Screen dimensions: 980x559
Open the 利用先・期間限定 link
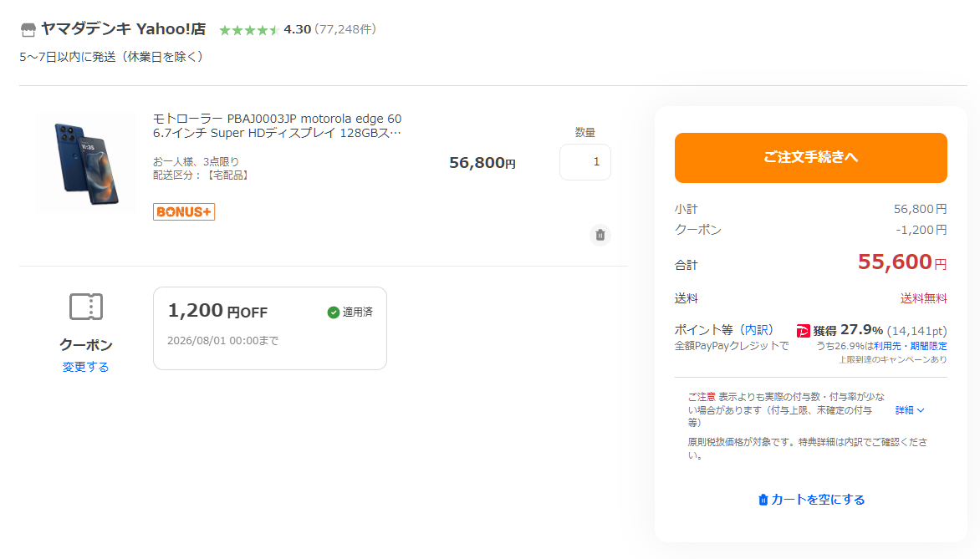click(910, 346)
